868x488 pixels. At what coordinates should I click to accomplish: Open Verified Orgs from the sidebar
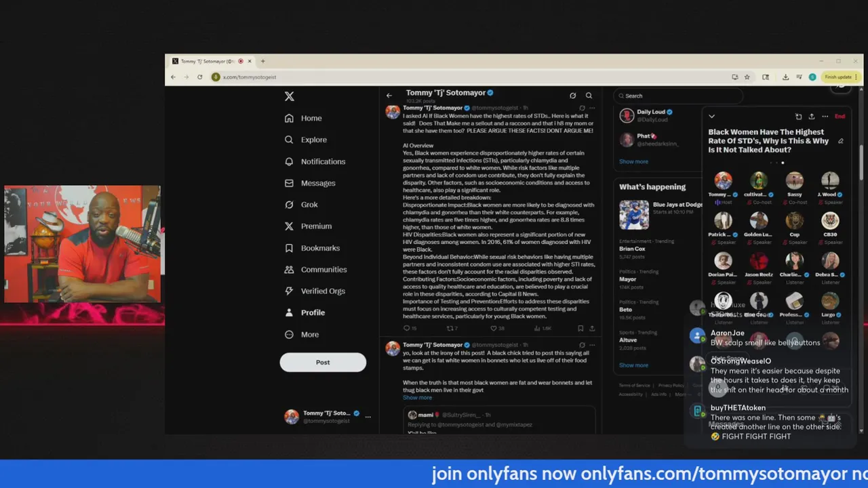point(315,291)
